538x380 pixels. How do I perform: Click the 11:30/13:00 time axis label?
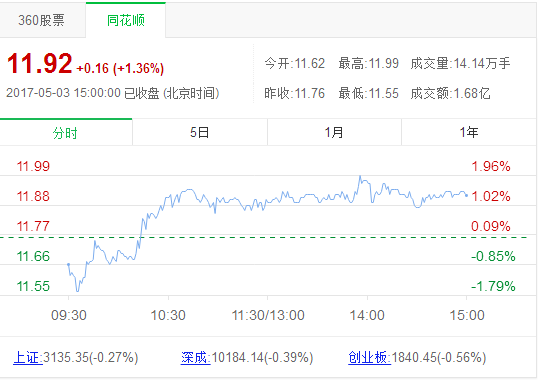coord(268,315)
